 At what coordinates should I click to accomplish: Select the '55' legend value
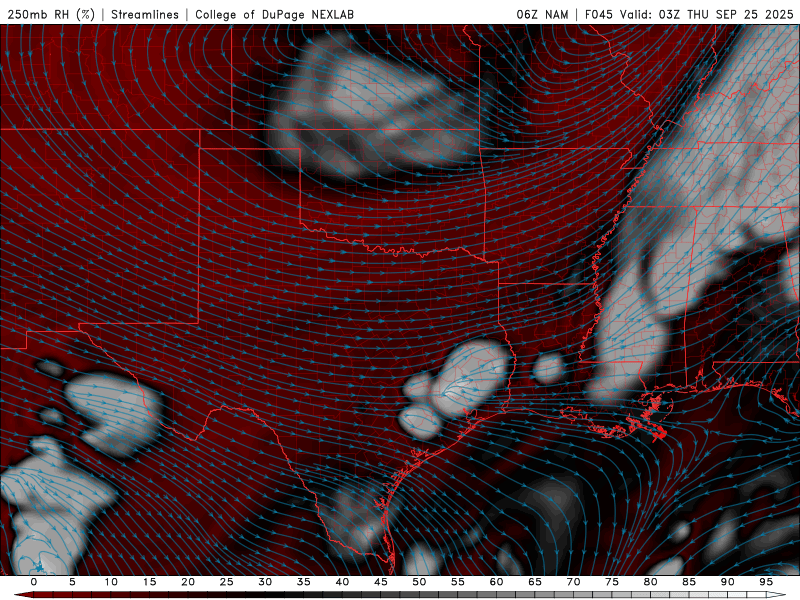[x=458, y=582]
